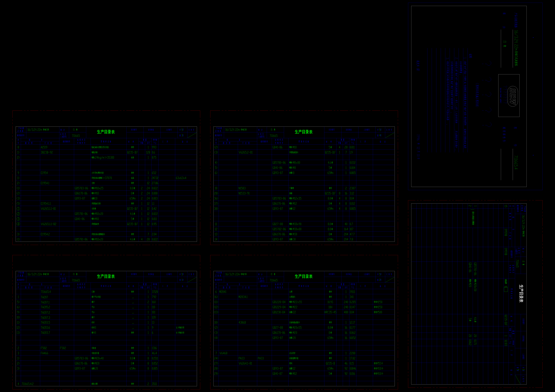Pick standard number "GB1230-84"
This screenshot has width=555, height=392.
pyautogui.click(x=279, y=312)
